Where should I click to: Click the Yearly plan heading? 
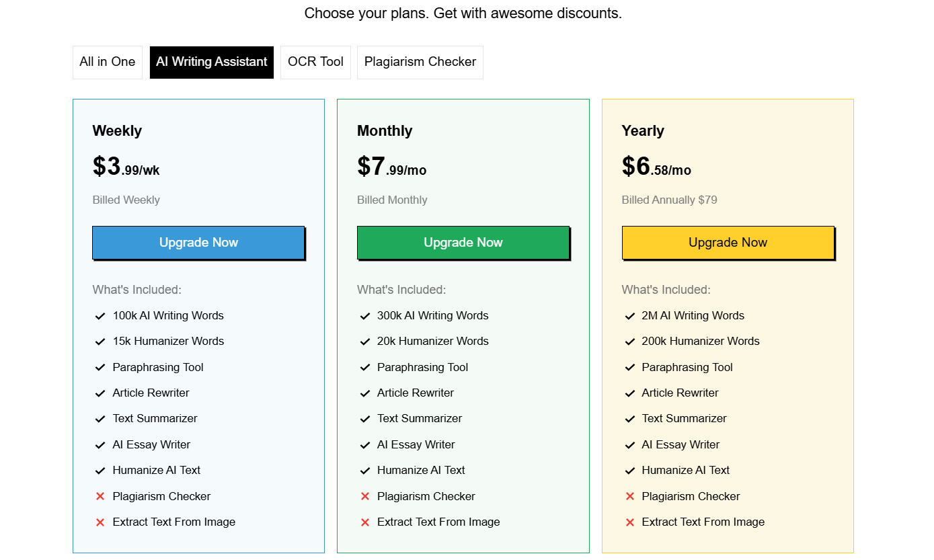(x=643, y=131)
